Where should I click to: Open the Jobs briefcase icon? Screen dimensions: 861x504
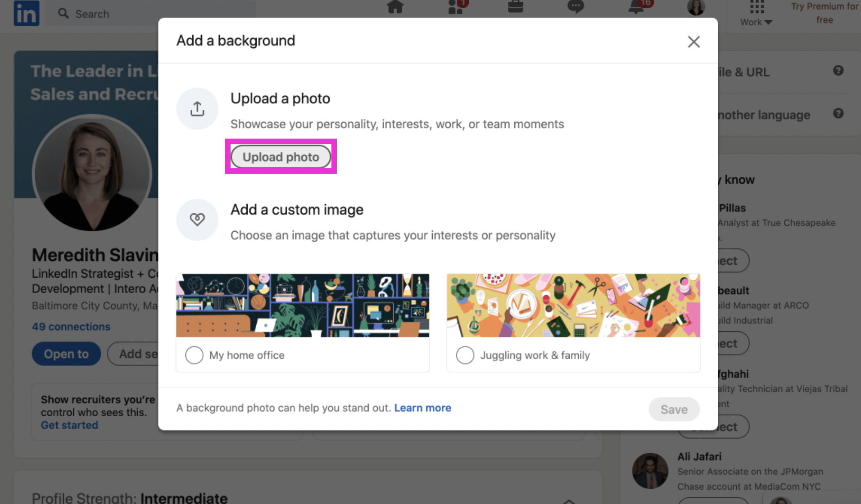pos(515,7)
